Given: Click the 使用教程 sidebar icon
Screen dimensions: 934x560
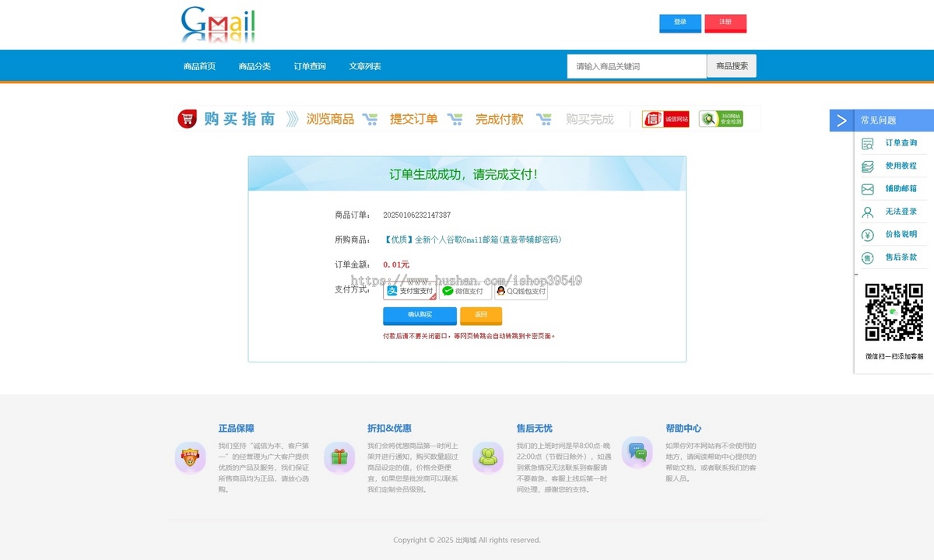Looking at the screenshot, I should coord(868,166).
